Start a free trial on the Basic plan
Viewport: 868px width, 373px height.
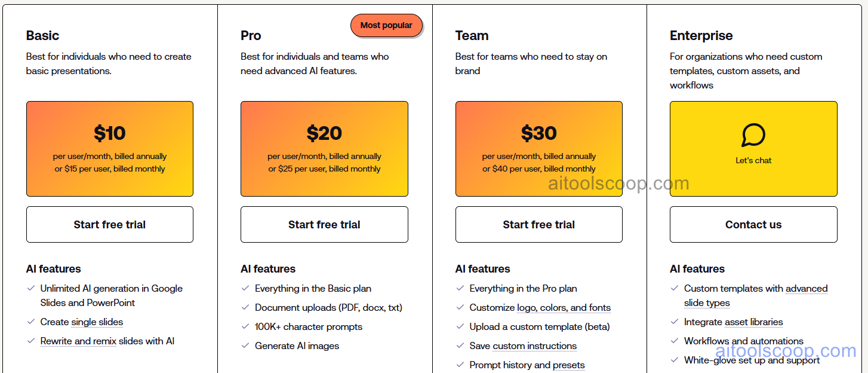pos(109,224)
